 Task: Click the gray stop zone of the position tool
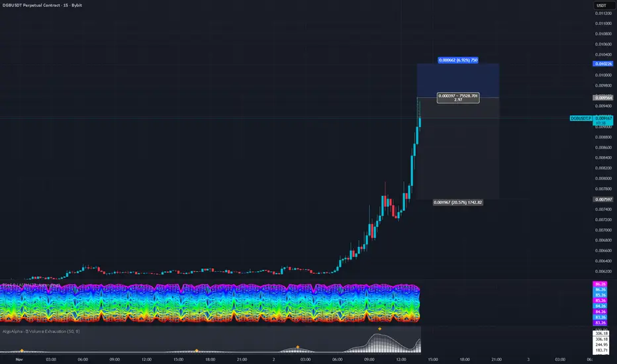[x=458, y=150]
